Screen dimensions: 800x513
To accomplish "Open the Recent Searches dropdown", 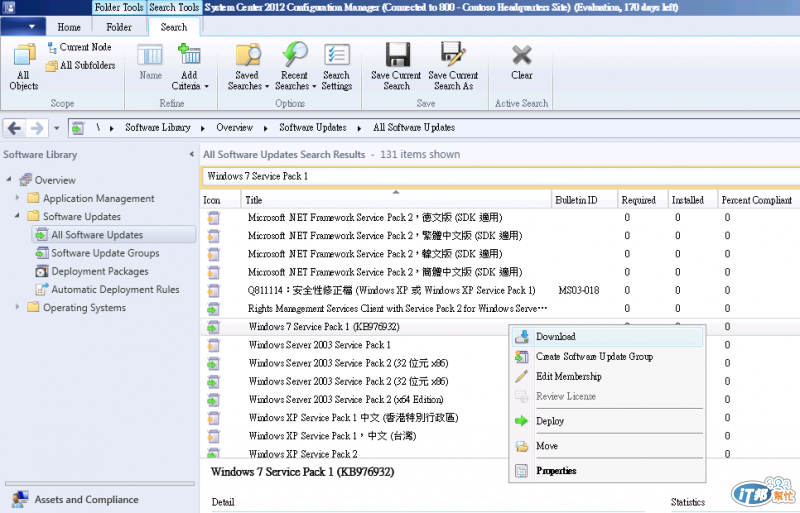I will coord(295,67).
